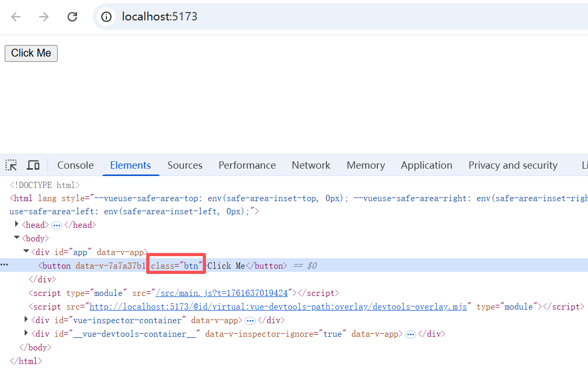Toggle the device toolbar icon
The image size is (588, 385).
point(34,165)
